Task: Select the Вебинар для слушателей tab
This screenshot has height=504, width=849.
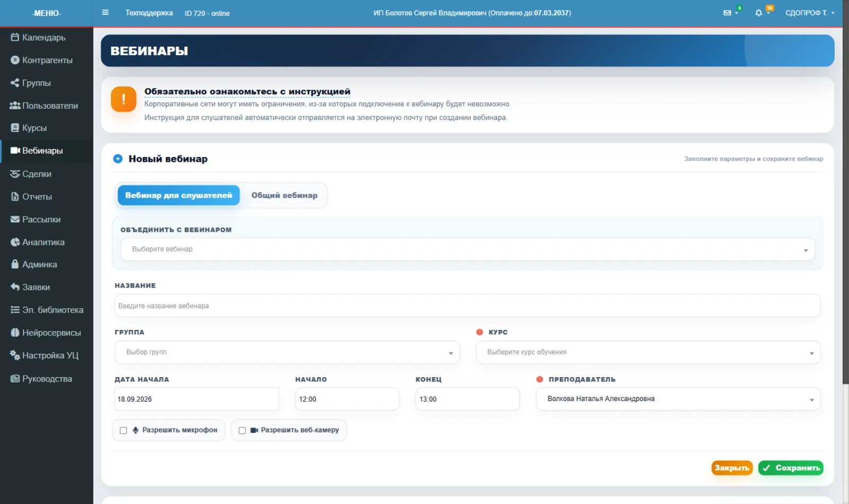Action: pyautogui.click(x=178, y=195)
